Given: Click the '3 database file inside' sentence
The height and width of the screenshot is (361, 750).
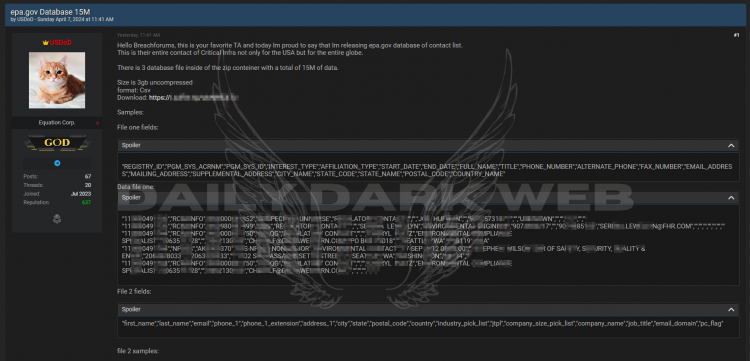Looking at the screenshot, I should tap(228, 68).
